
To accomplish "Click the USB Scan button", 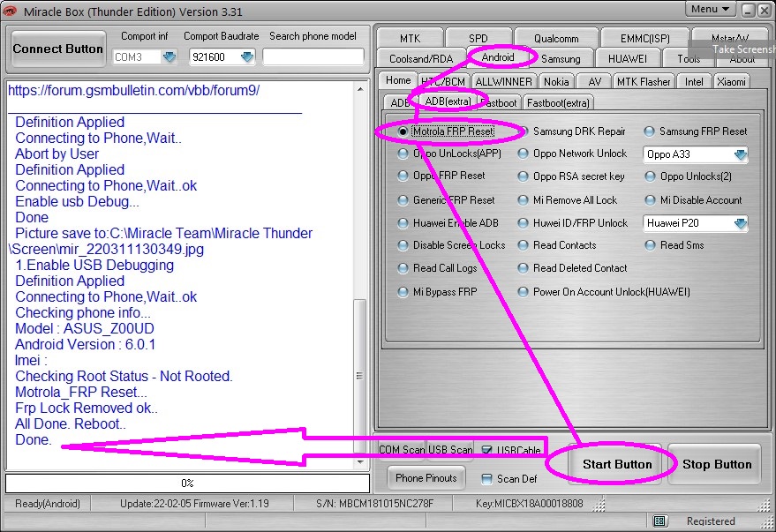I will (x=450, y=449).
